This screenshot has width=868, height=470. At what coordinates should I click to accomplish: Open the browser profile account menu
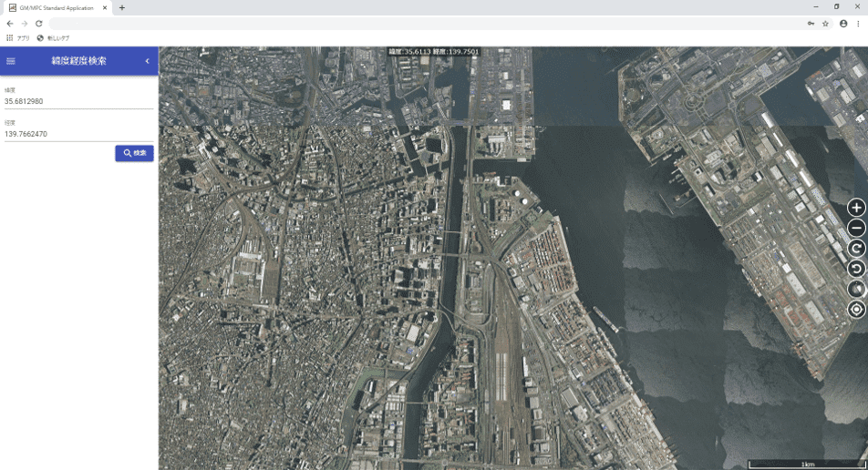(843, 23)
